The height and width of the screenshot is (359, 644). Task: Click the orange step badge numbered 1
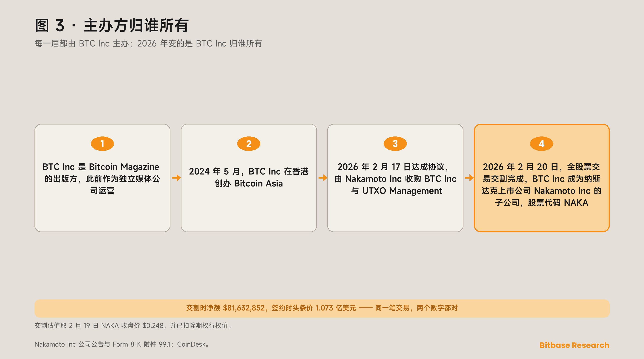(102, 144)
